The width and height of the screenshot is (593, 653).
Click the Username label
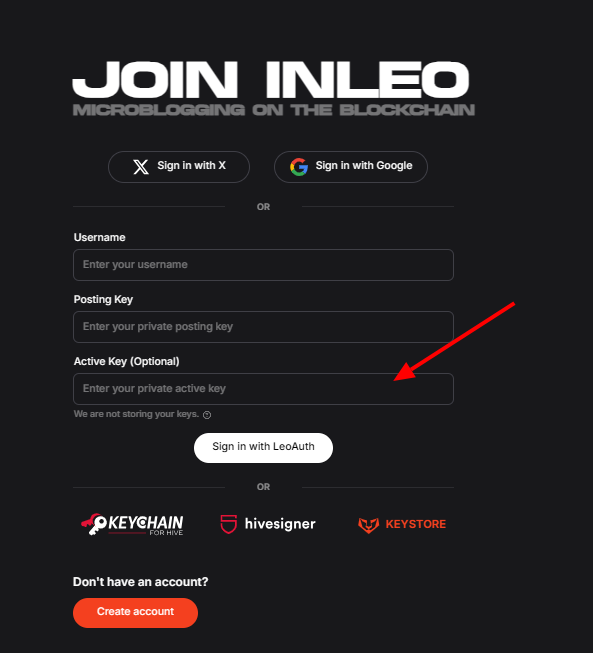click(100, 237)
